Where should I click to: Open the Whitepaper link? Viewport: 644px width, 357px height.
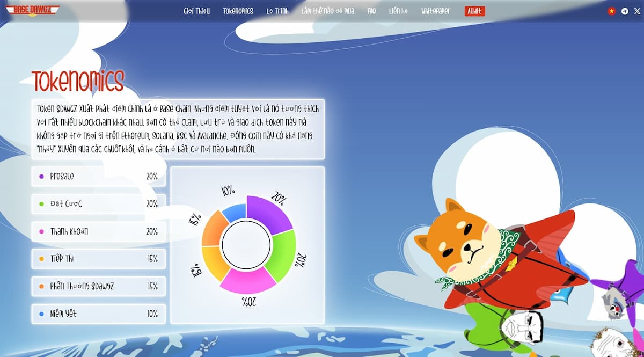click(436, 11)
